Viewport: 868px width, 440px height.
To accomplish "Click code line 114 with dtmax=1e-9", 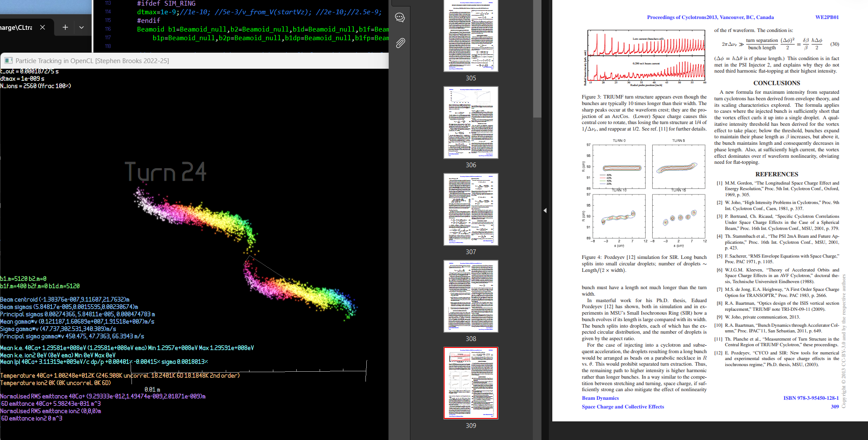I will [259, 12].
